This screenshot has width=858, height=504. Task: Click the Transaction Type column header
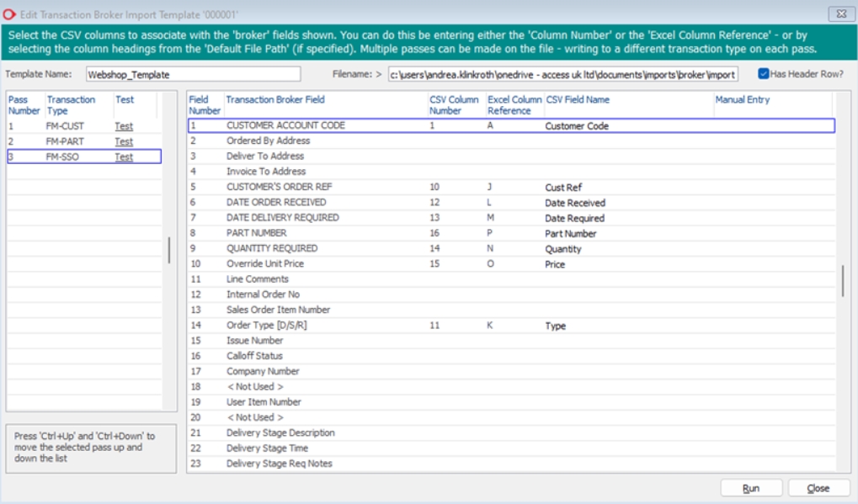tap(71, 105)
